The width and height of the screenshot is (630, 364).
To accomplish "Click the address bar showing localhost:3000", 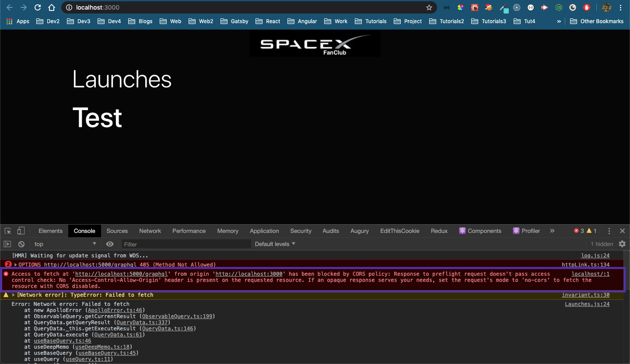I will pos(249,7).
